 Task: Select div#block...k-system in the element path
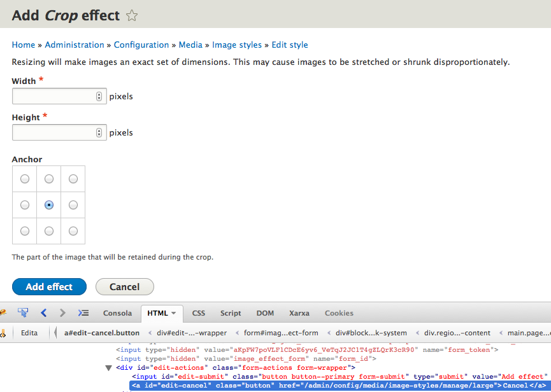point(371,333)
